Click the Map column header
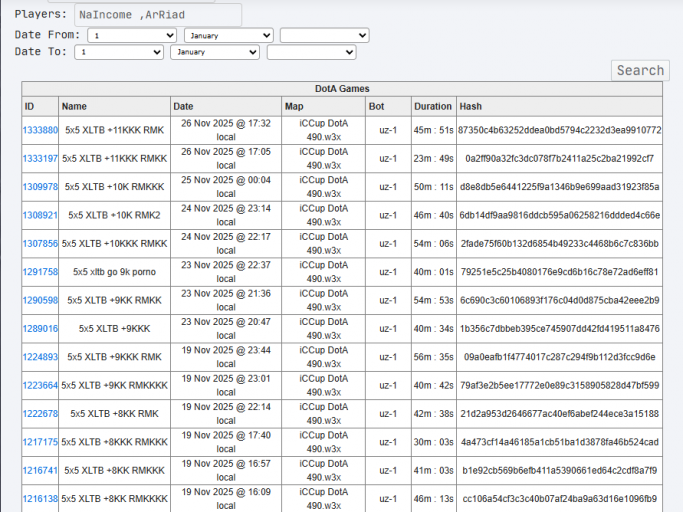The width and height of the screenshot is (683, 512). pyautogui.click(x=323, y=106)
